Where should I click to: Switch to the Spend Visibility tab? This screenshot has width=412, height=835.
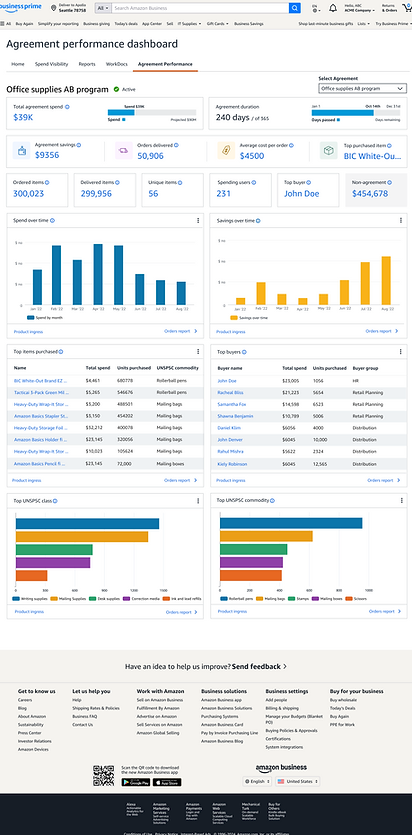click(52, 64)
